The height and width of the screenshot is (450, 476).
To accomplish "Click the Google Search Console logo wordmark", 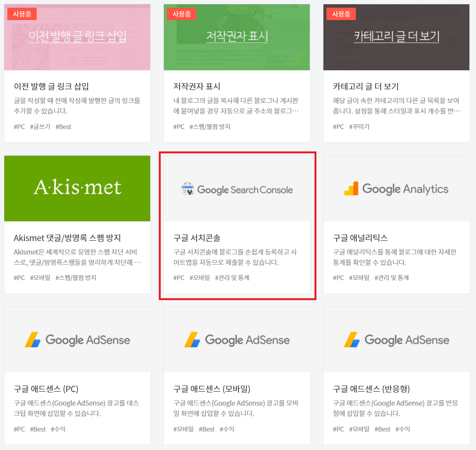I will pyautogui.click(x=245, y=190).
